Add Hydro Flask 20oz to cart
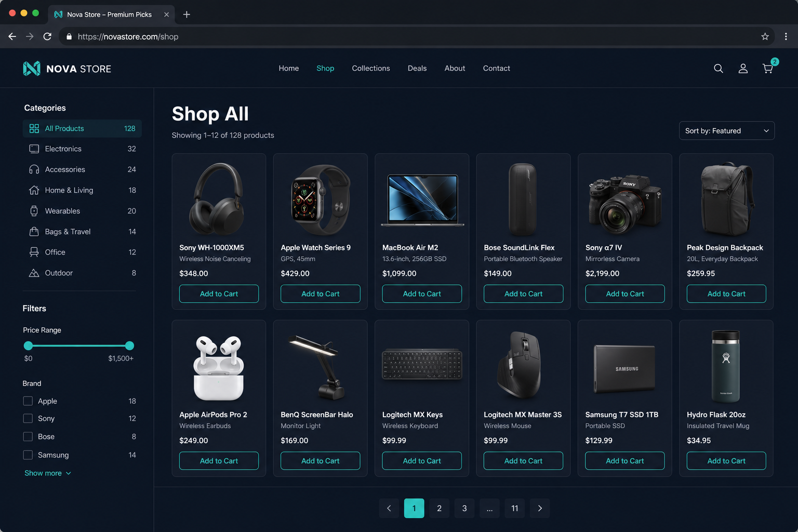The height and width of the screenshot is (532, 798). pyautogui.click(x=726, y=461)
